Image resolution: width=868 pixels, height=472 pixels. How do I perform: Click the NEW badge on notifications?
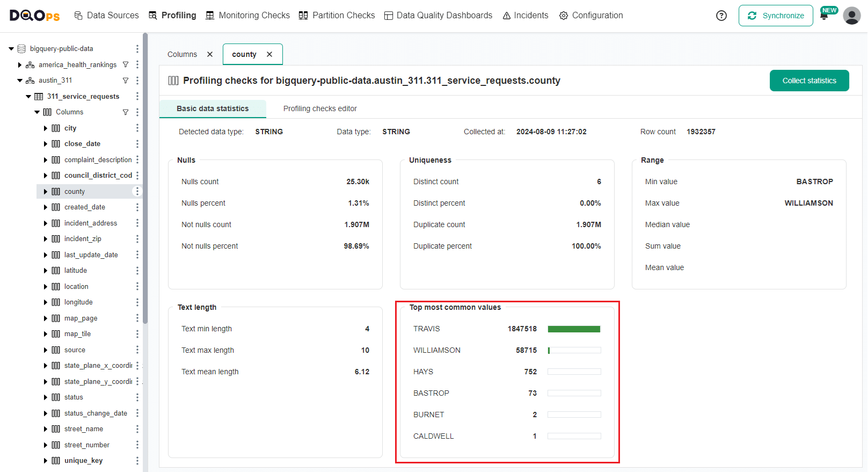click(x=829, y=10)
